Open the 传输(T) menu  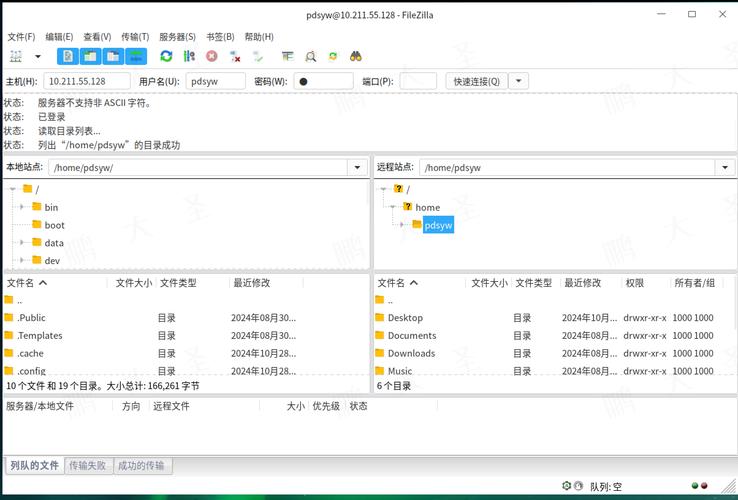(135, 37)
